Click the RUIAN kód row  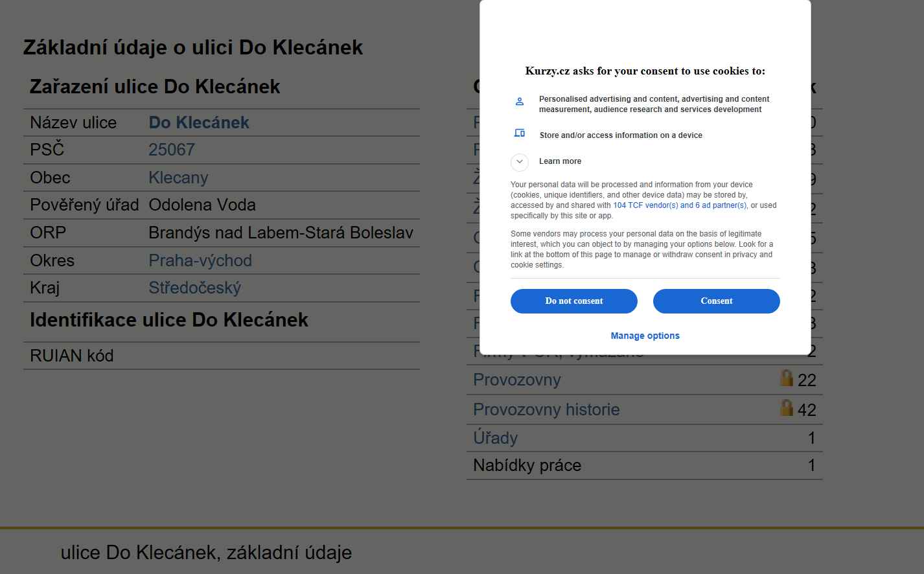222,356
